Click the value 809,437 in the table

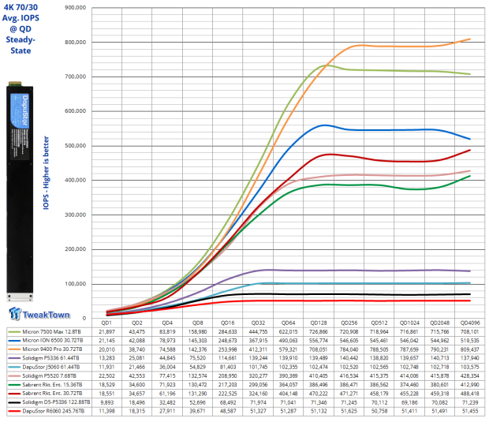pyautogui.click(x=470, y=349)
